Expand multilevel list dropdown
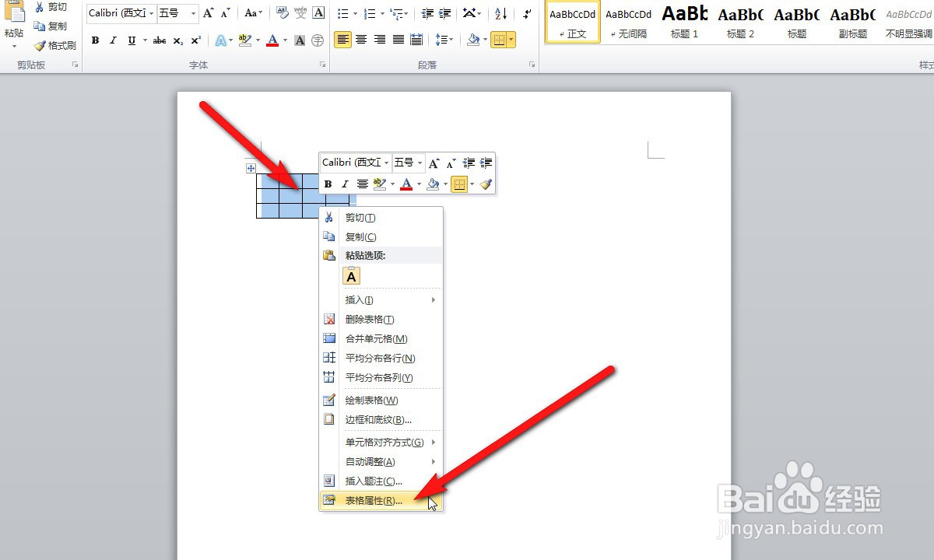The height and width of the screenshot is (560, 934). (406, 13)
